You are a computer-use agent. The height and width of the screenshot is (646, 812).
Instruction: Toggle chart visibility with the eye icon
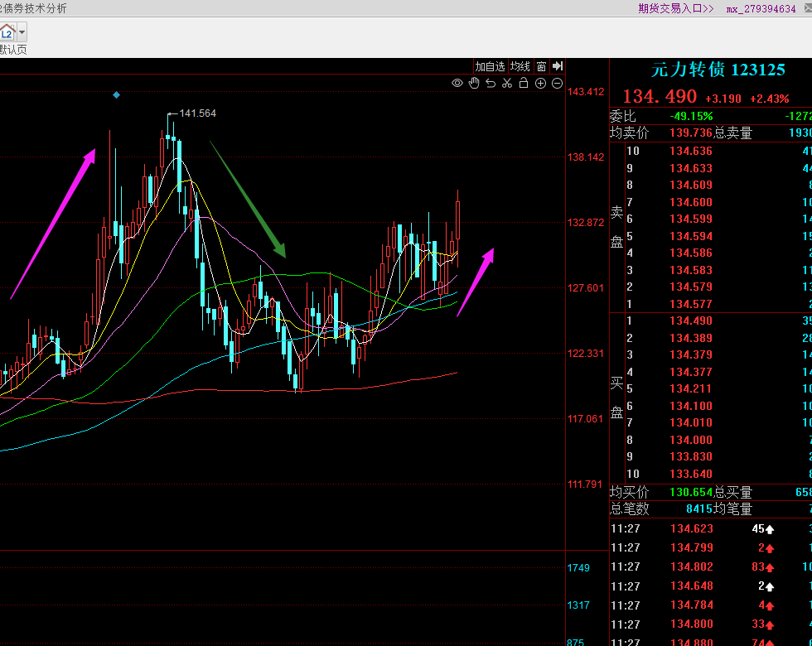457,84
